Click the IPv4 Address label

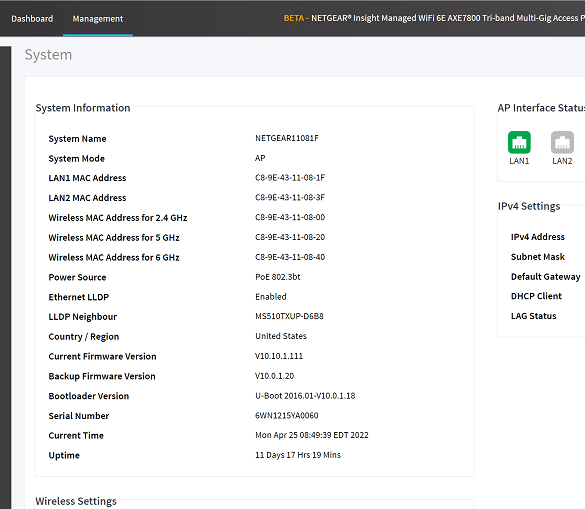(x=538, y=237)
